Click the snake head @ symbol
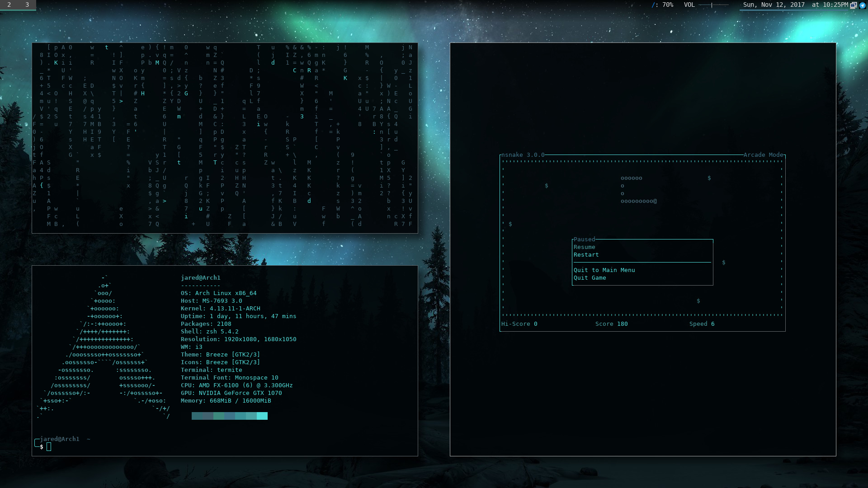 coord(655,201)
